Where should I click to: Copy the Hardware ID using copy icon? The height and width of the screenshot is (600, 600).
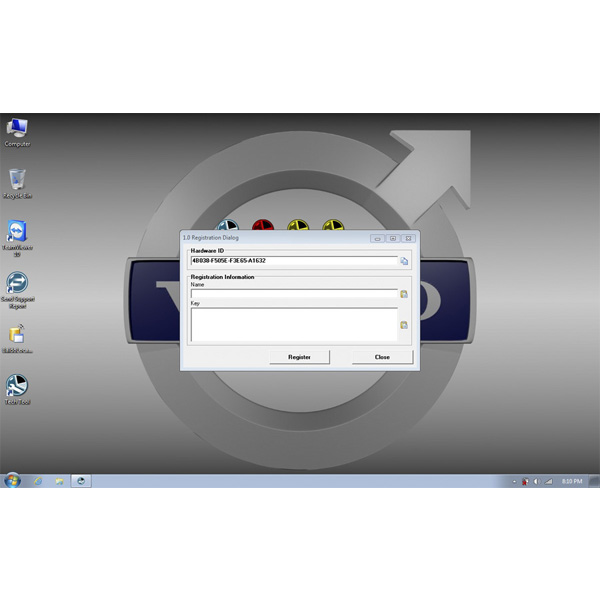pos(405,261)
